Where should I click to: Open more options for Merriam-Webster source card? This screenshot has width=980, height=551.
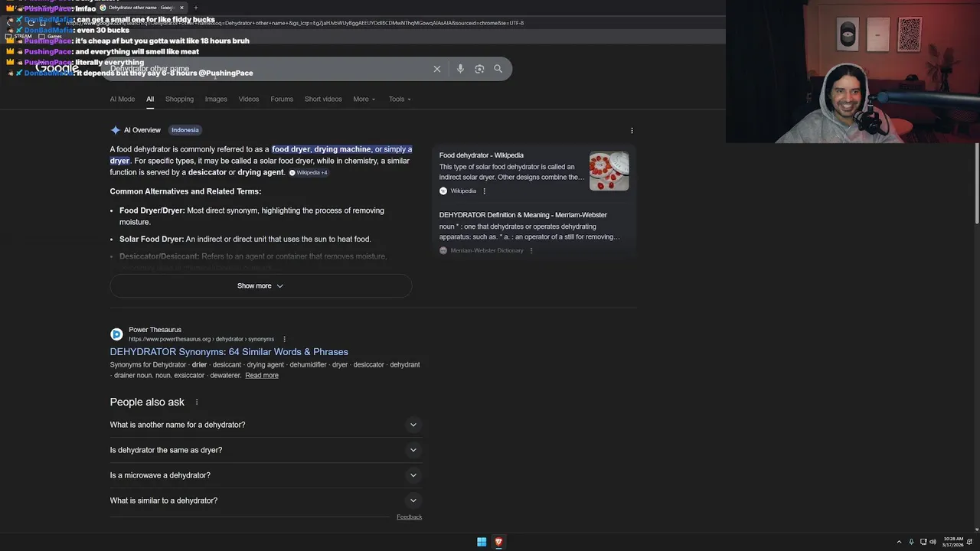(x=531, y=250)
